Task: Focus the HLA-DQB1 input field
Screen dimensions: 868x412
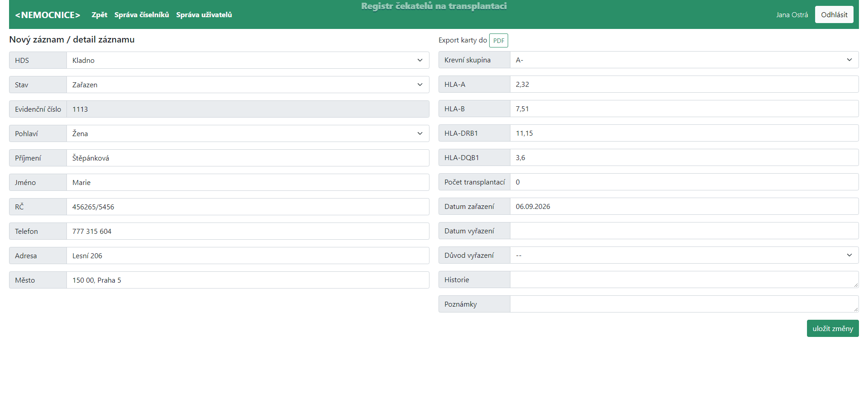Action: pos(684,157)
